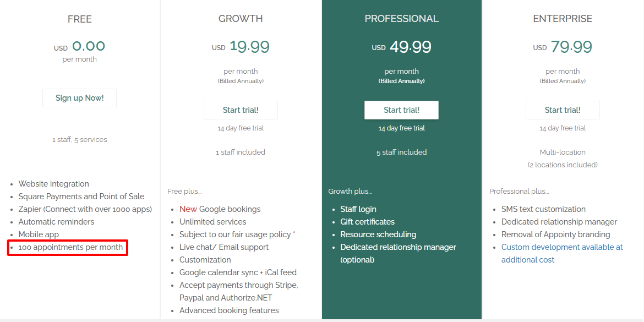Start trial for the Growth plan

(241, 110)
